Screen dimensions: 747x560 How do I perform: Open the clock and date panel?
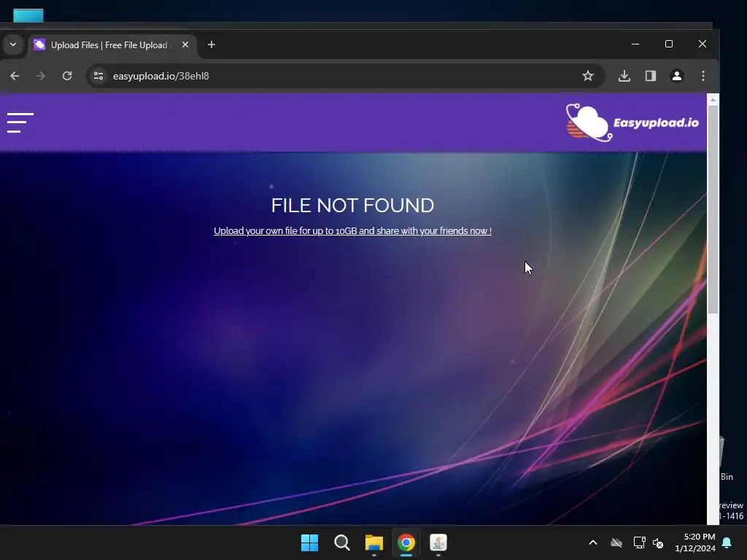pos(695,542)
